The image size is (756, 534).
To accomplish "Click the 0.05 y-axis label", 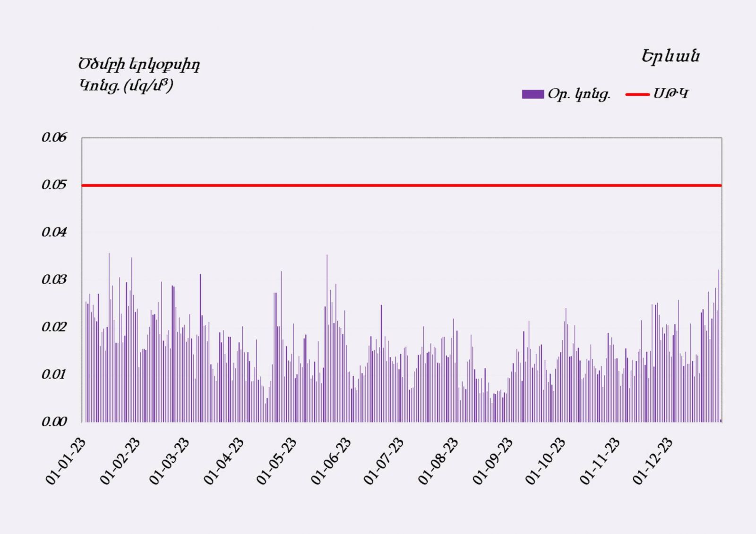I will (x=54, y=185).
